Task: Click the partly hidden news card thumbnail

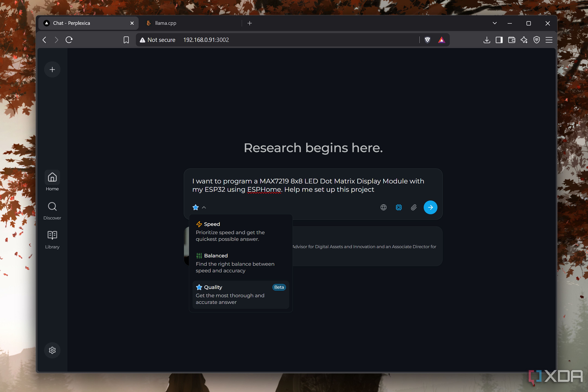Action: [x=186, y=246]
